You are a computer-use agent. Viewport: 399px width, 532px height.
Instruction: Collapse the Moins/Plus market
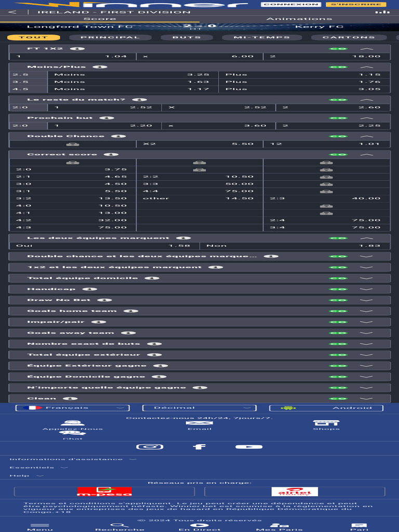pyautogui.click(x=366, y=67)
